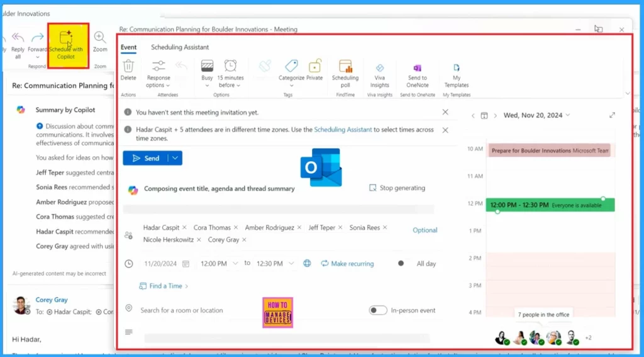
Task: Open the Categorize tag menu
Action: (291, 74)
